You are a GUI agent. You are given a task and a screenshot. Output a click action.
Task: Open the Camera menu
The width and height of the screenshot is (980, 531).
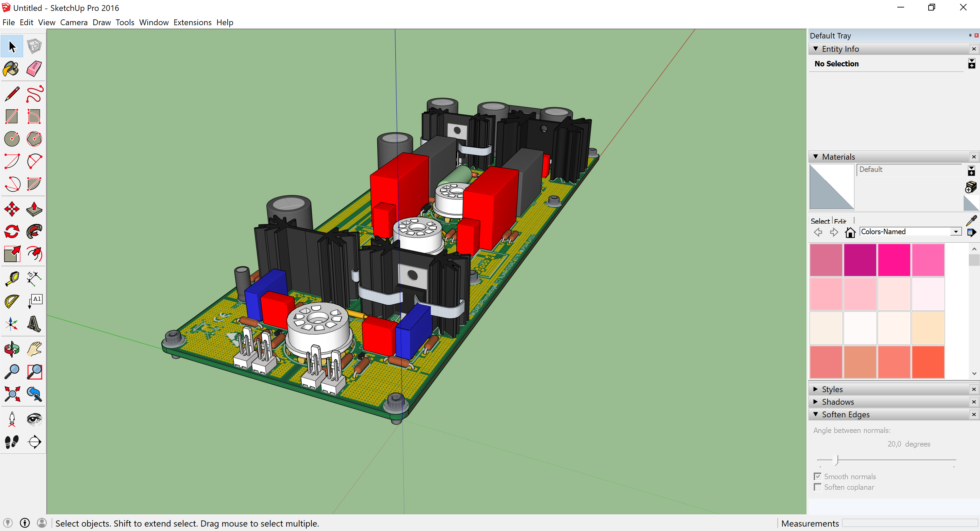pyautogui.click(x=74, y=22)
